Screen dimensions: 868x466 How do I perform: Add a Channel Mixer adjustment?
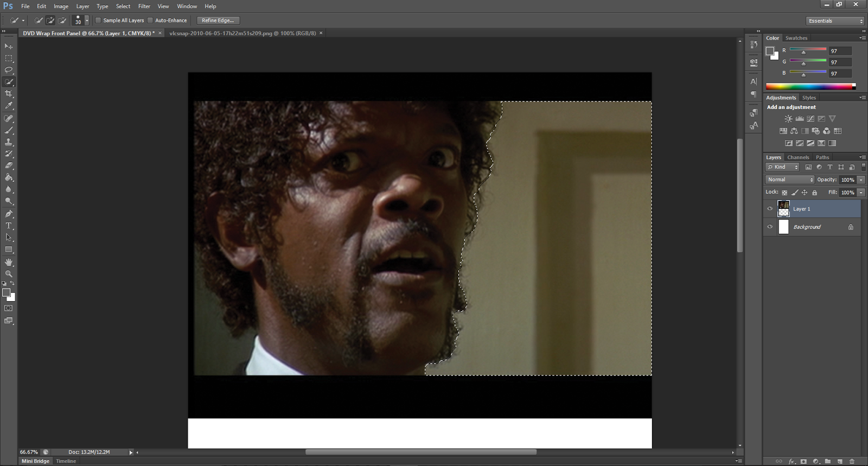coord(827,131)
